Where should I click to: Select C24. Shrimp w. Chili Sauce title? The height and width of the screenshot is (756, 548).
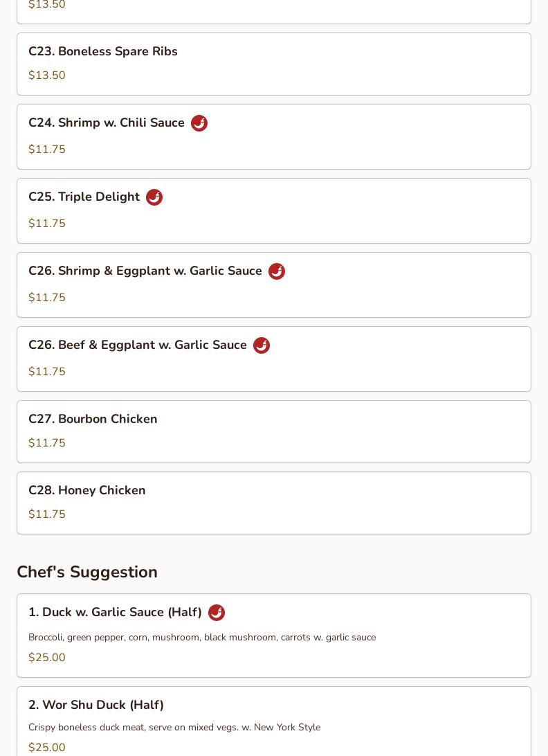107,123
